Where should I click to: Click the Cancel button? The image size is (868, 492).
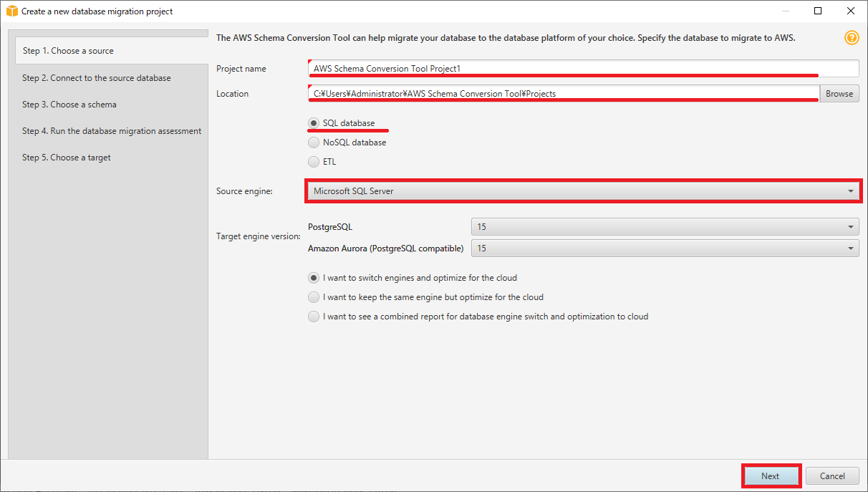[x=832, y=476]
